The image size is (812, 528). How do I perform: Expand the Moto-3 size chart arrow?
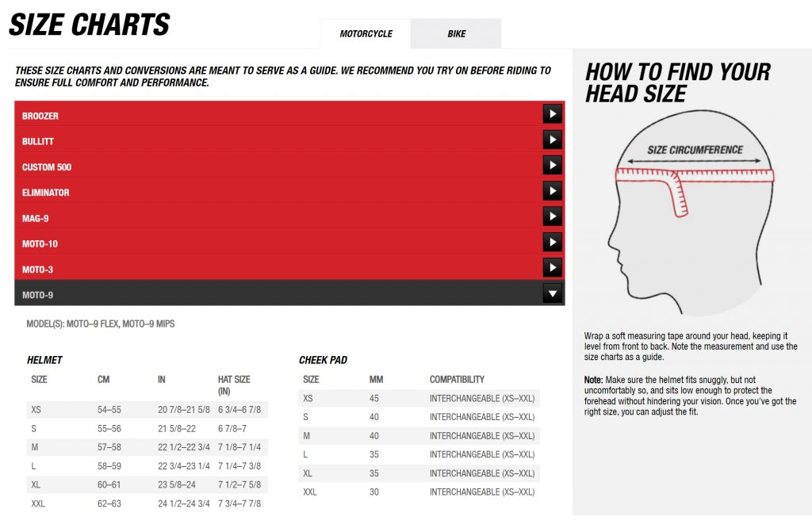(x=553, y=268)
